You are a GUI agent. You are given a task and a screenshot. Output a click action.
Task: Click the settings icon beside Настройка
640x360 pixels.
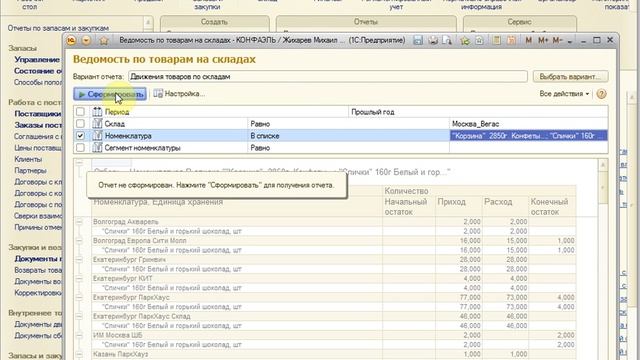pos(158,94)
